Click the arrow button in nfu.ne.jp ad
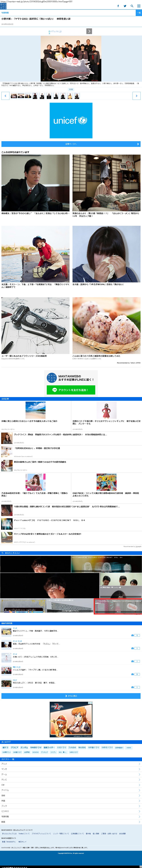 [89, 31]
